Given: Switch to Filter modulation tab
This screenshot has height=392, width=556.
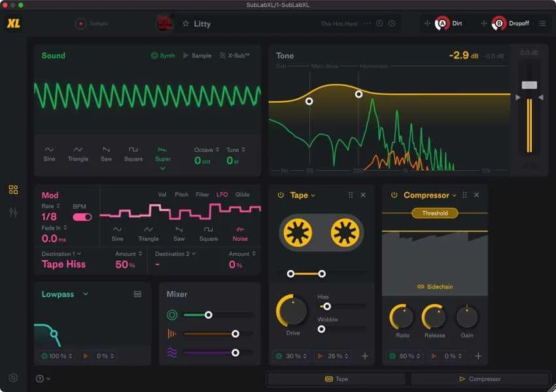Looking at the screenshot, I should tap(202, 194).
